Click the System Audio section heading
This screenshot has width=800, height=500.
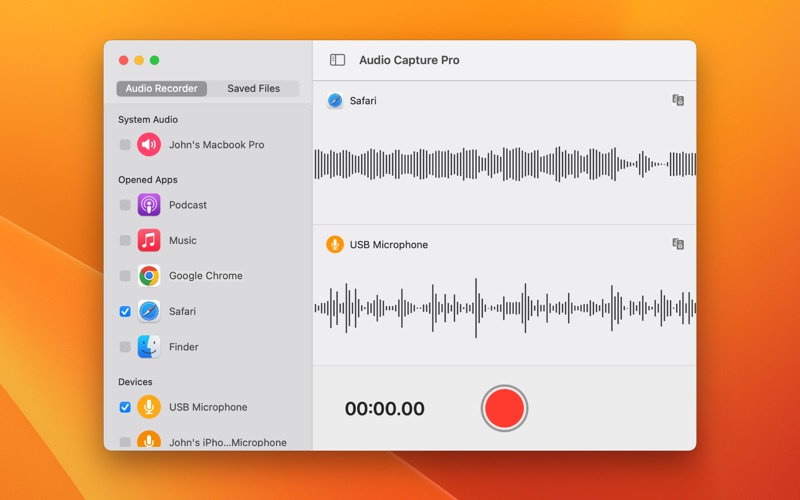(x=148, y=119)
